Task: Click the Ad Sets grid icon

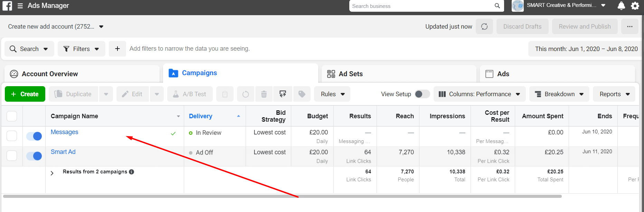Action: click(x=331, y=74)
